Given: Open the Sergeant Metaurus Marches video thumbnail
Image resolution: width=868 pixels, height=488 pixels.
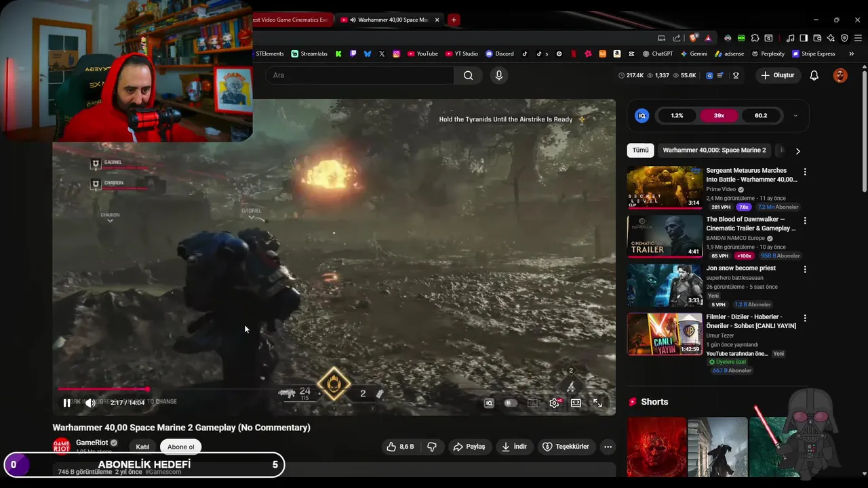Looking at the screenshot, I should [665, 187].
